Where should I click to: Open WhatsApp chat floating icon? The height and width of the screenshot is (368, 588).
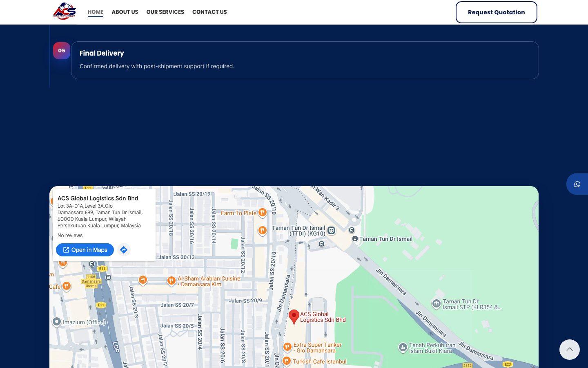577,184
